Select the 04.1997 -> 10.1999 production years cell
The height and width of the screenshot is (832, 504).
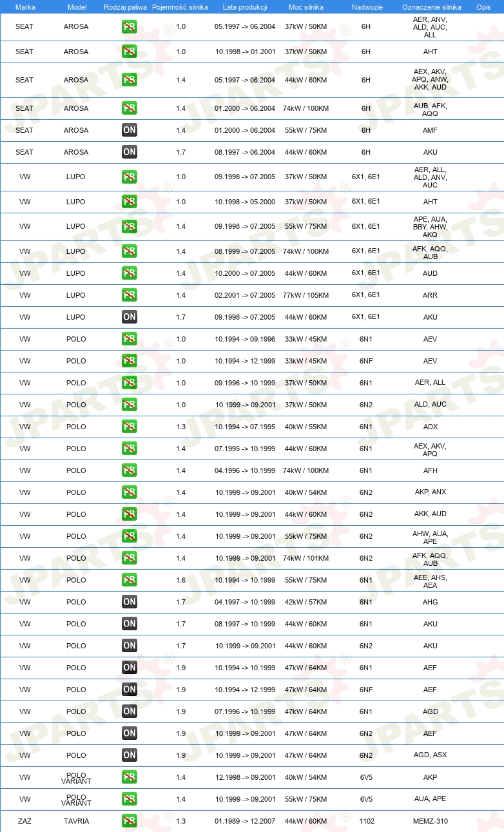[x=245, y=602]
